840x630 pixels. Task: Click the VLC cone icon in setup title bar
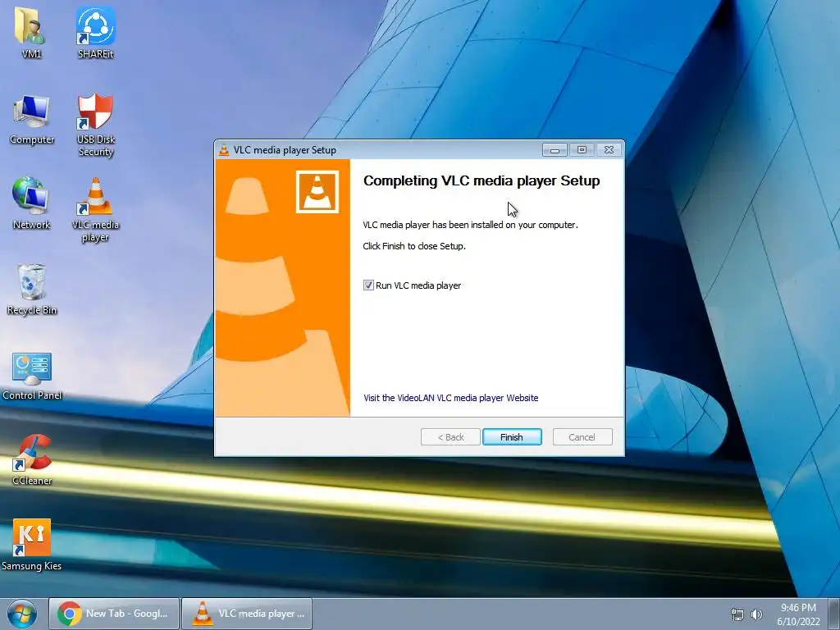pyautogui.click(x=224, y=150)
